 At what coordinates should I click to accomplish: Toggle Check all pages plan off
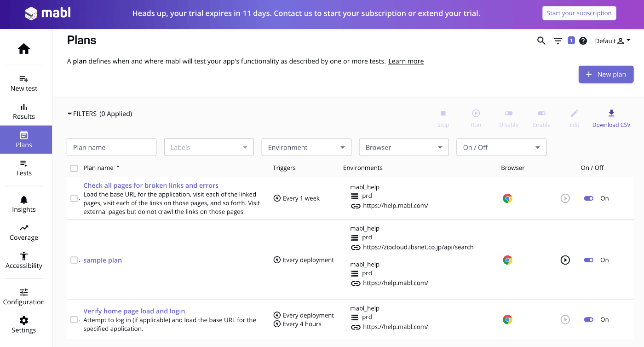589,198
